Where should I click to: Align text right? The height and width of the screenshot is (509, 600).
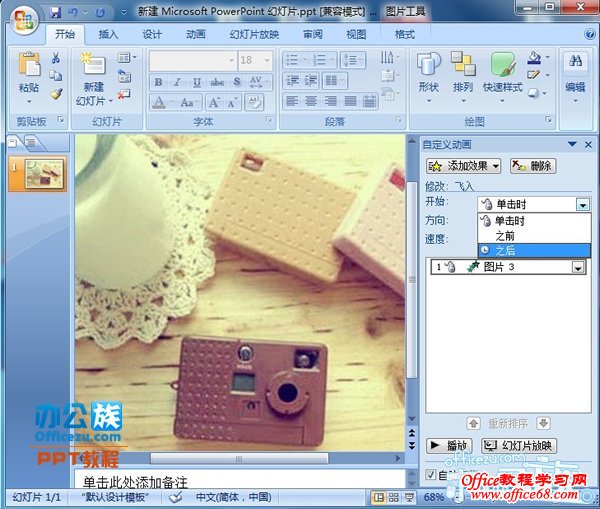point(330,101)
